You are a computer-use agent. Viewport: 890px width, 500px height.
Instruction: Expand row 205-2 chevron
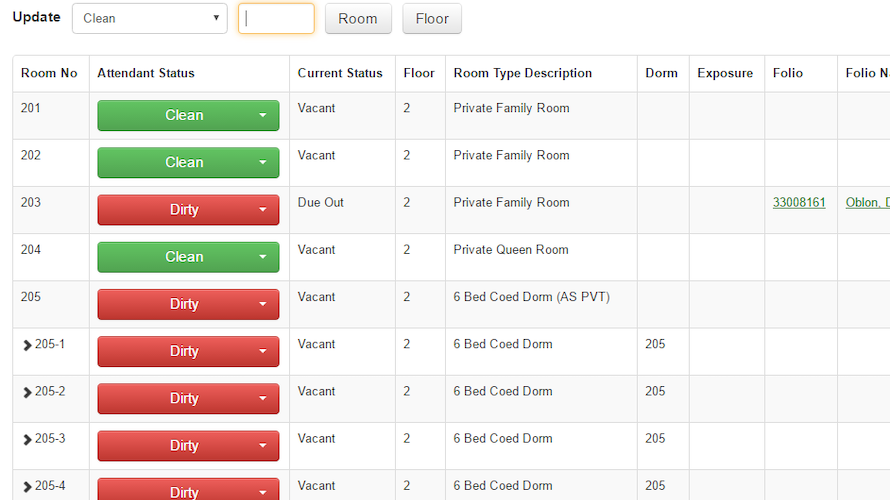point(27,392)
